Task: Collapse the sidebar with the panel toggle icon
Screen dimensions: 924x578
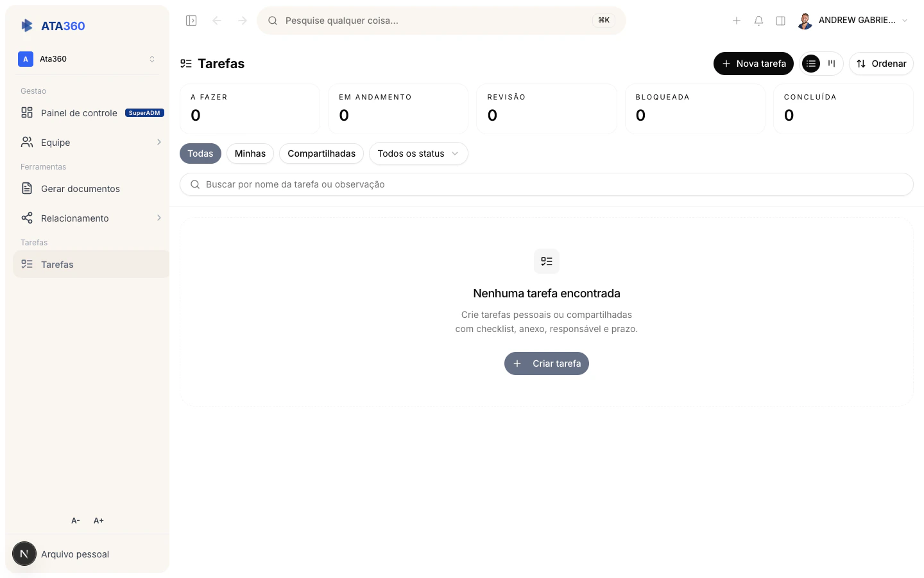Action: tap(191, 20)
